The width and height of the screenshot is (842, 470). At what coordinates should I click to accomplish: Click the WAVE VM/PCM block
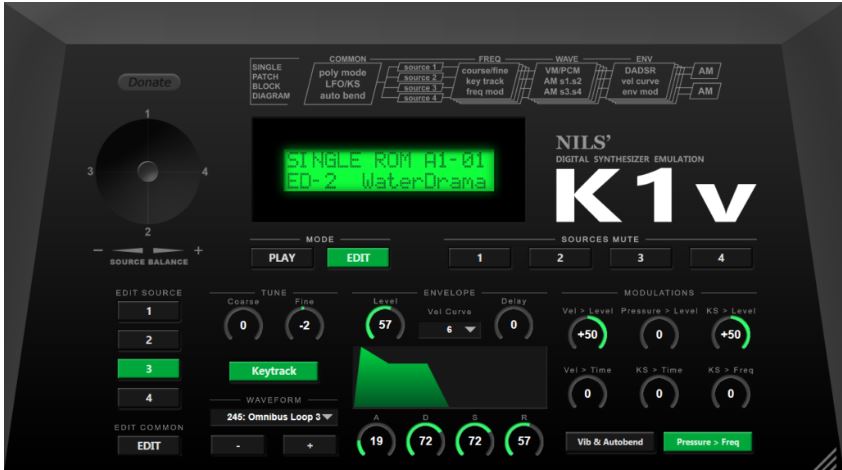562,81
